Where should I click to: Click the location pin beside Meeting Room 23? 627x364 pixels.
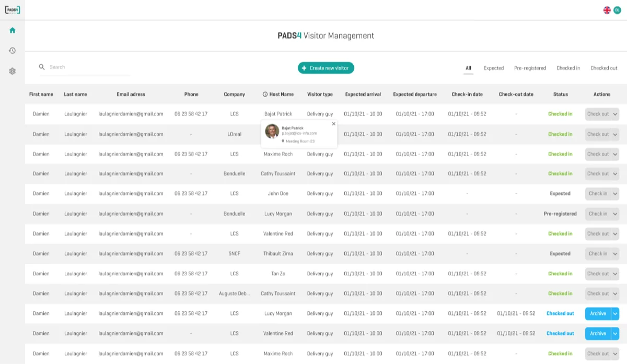tap(283, 141)
